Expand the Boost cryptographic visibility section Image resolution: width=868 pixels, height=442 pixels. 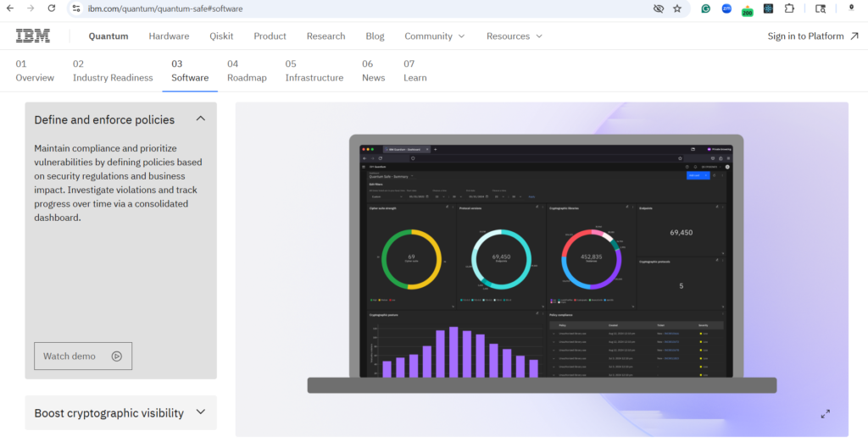pyautogui.click(x=201, y=412)
